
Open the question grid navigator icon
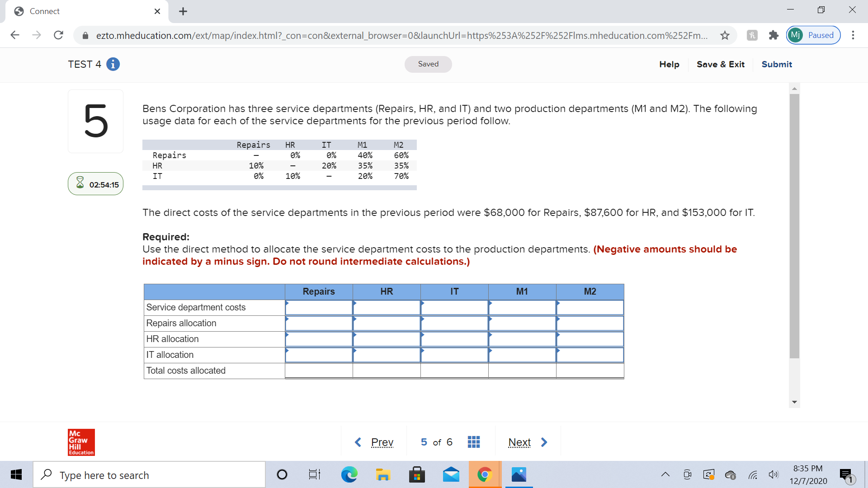click(x=473, y=442)
